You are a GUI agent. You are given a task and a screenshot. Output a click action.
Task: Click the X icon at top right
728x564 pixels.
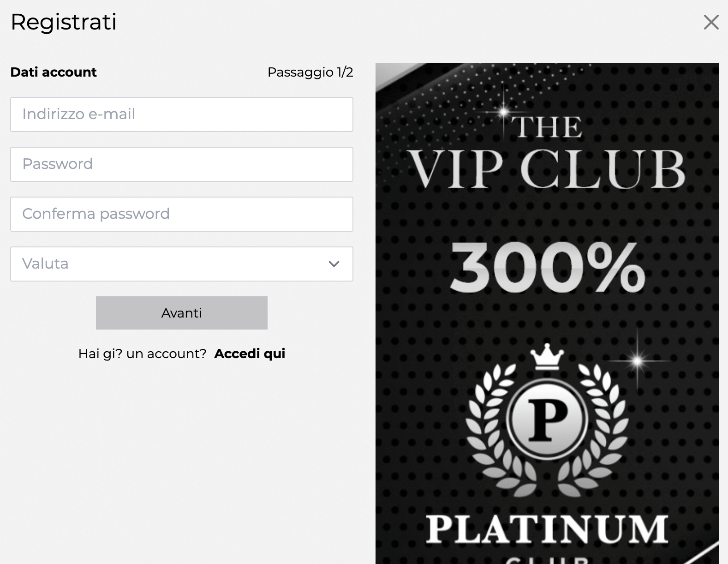(710, 22)
